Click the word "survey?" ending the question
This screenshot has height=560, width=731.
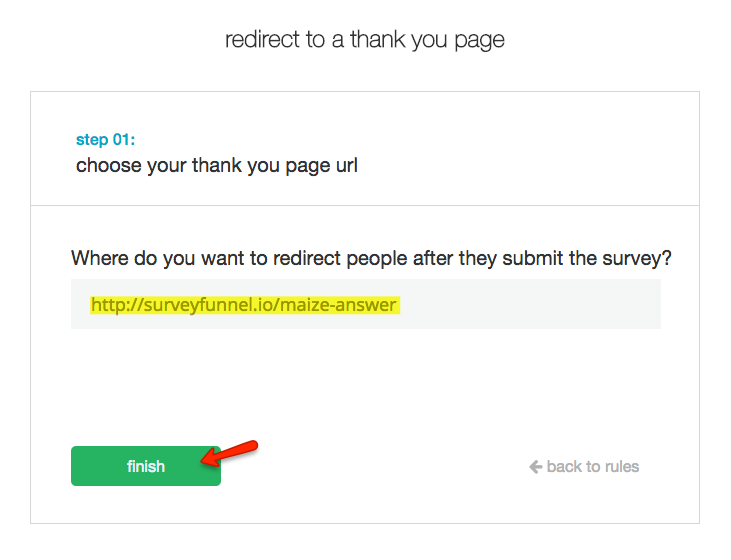pyautogui.click(x=639, y=258)
